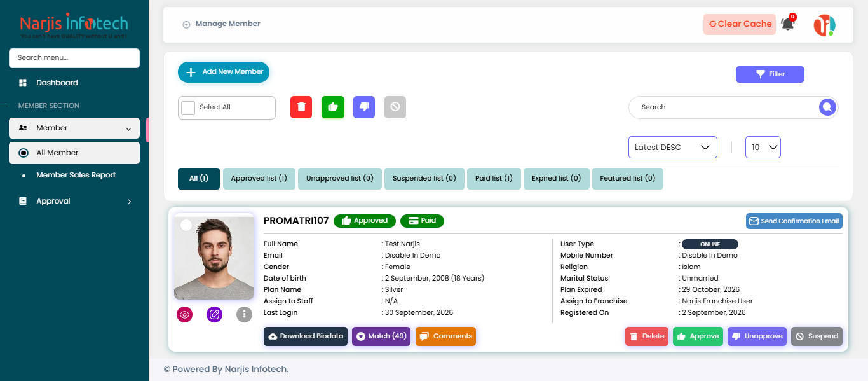Click the Narjis Infotech logo
Viewport: 868px width, 381px height.
(x=74, y=25)
